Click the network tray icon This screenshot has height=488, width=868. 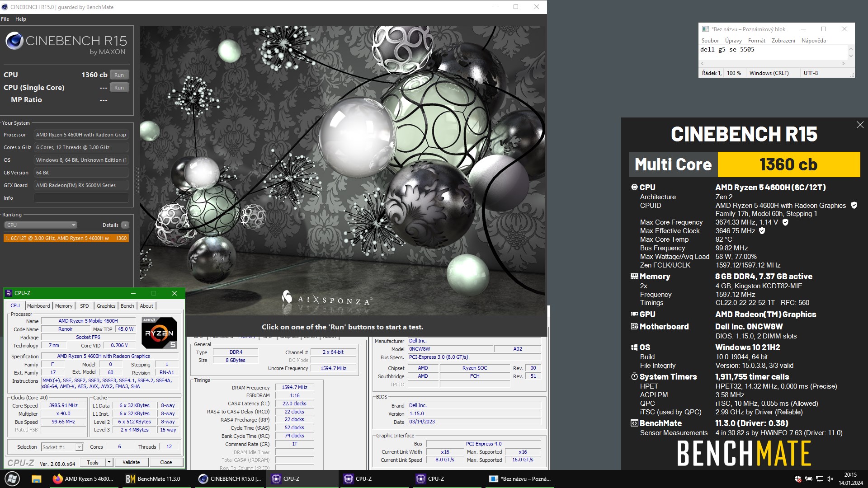point(820,479)
